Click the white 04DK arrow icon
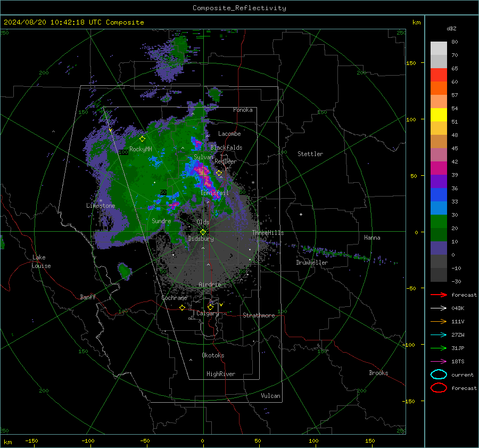The height and width of the screenshot is (448, 479). click(439, 308)
